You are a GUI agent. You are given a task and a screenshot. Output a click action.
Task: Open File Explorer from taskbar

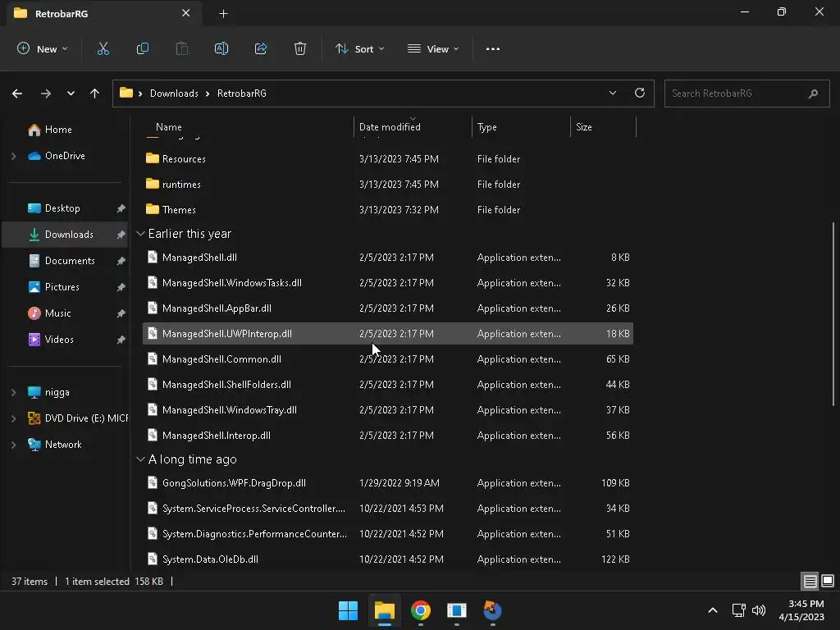(385, 610)
